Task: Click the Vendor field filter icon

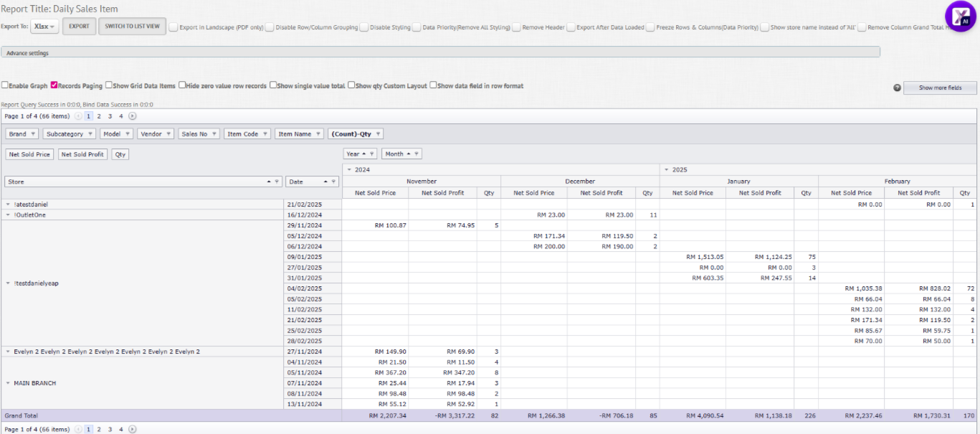Action: [168, 134]
